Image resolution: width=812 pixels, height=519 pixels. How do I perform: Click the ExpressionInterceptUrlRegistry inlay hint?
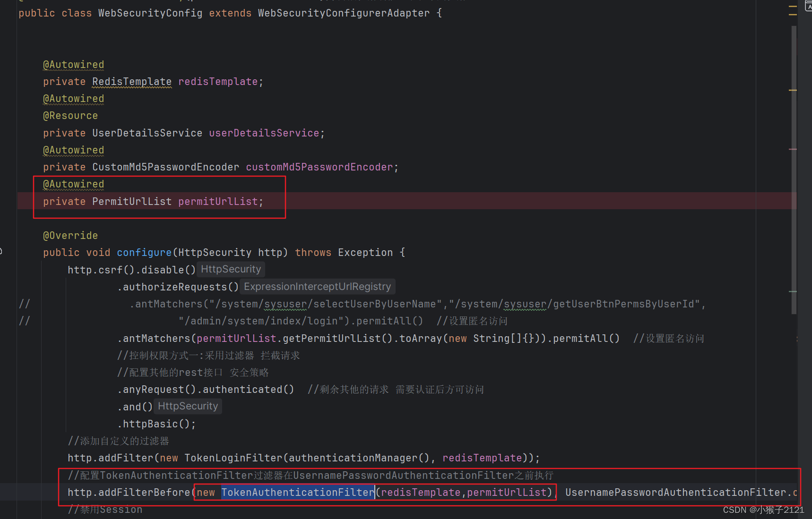317,286
